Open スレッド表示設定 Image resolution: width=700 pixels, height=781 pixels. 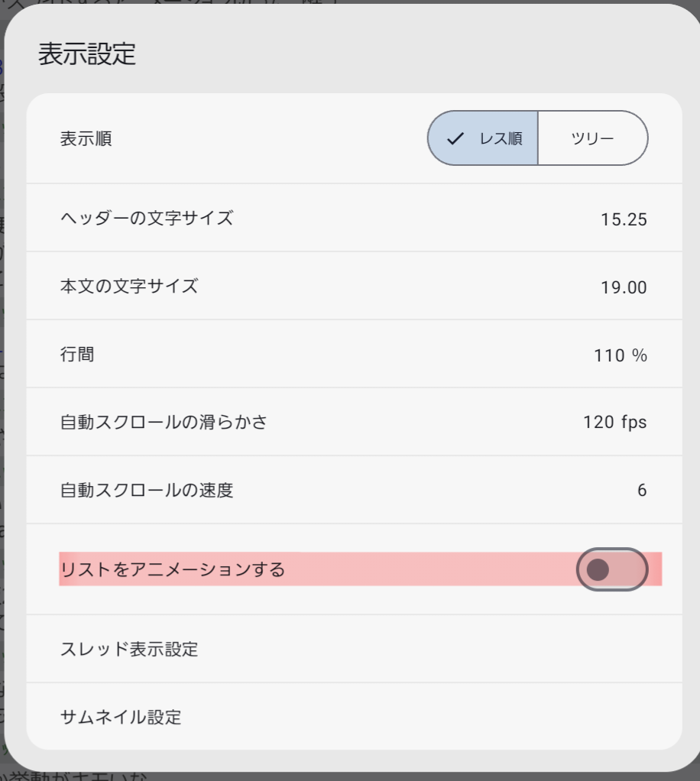[129, 650]
